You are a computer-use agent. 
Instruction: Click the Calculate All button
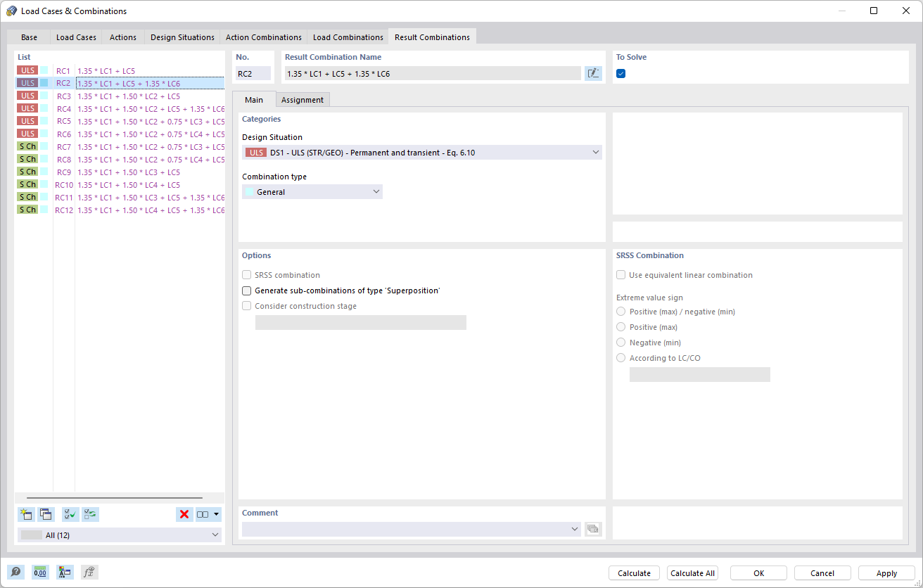tap(692, 573)
